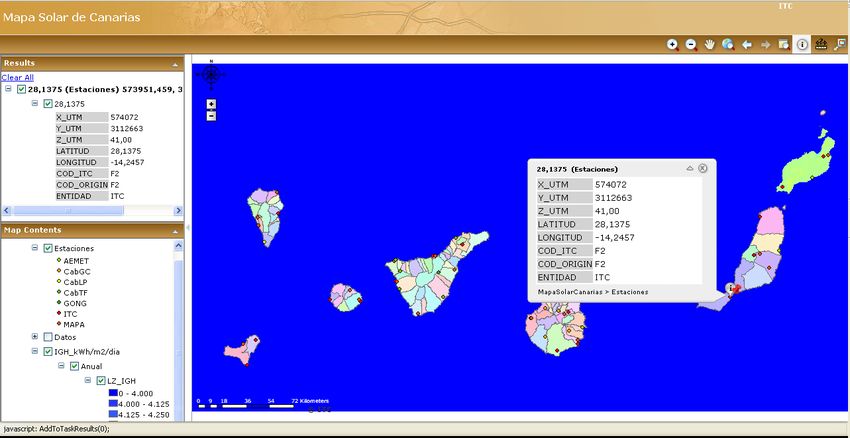This screenshot has width=850, height=438.
Task: Select the Zoom In magnifier tool
Action: pyautogui.click(x=672, y=45)
